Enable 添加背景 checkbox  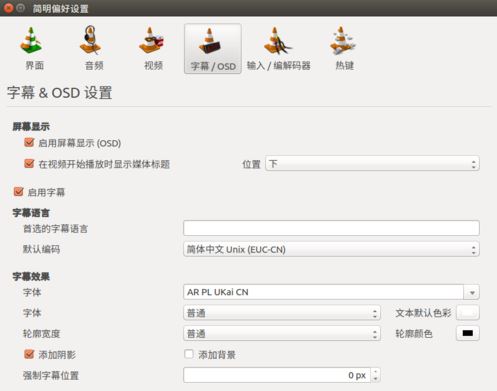click(x=189, y=354)
